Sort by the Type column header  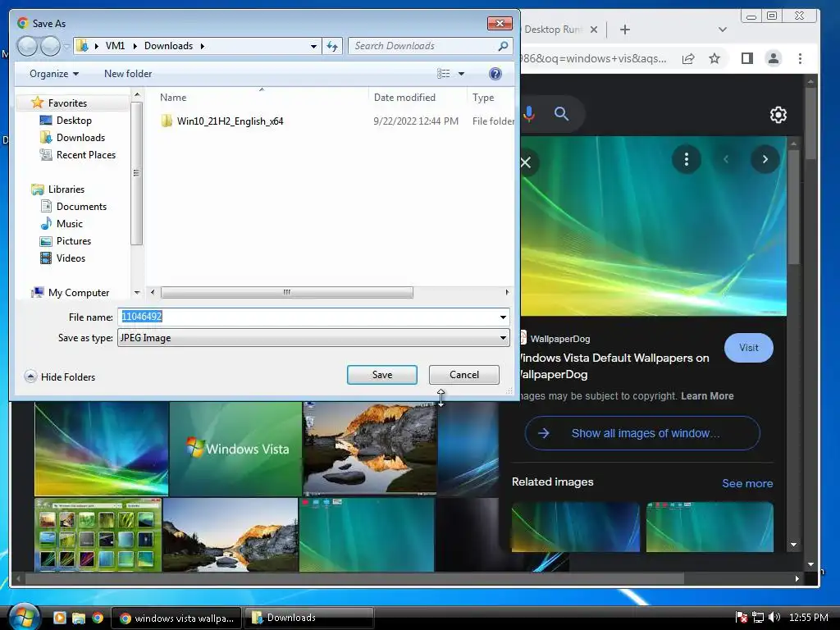(483, 98)
